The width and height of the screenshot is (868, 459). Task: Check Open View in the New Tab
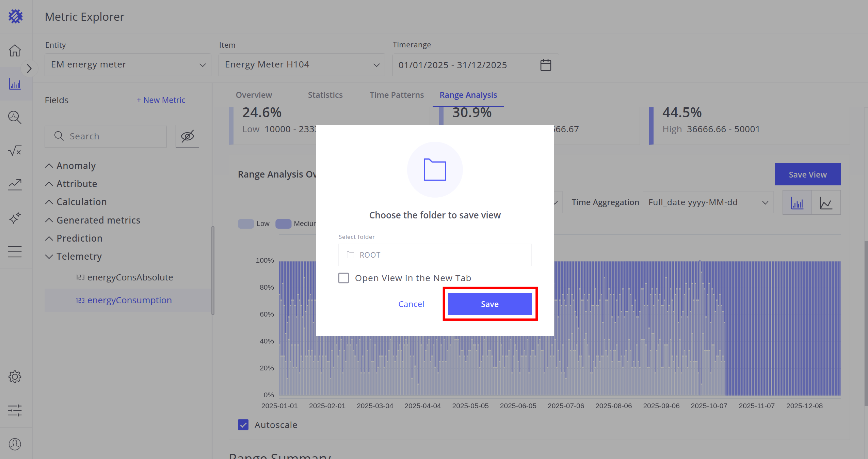click(343, 278)
